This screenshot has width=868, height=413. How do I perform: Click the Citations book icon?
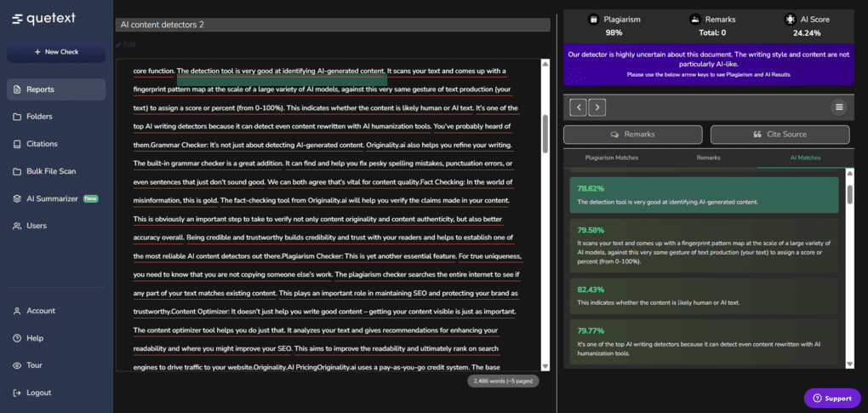coord(17,143)
